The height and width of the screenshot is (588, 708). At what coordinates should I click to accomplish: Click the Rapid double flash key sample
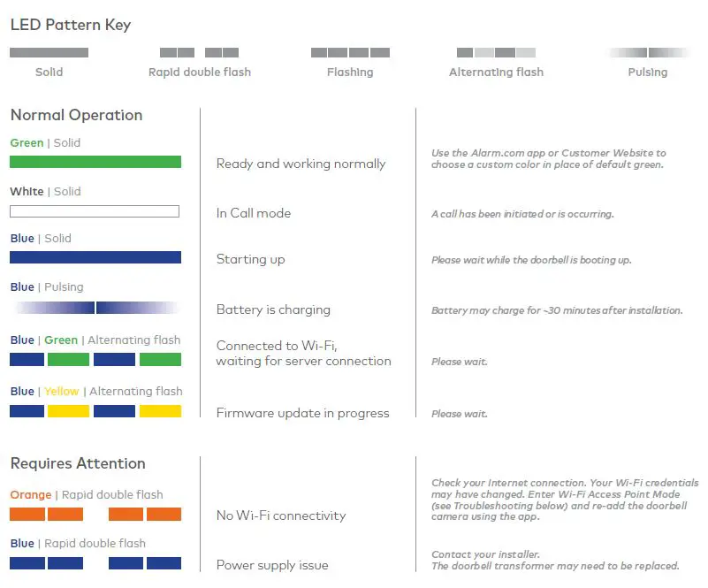tap(199, 53)
